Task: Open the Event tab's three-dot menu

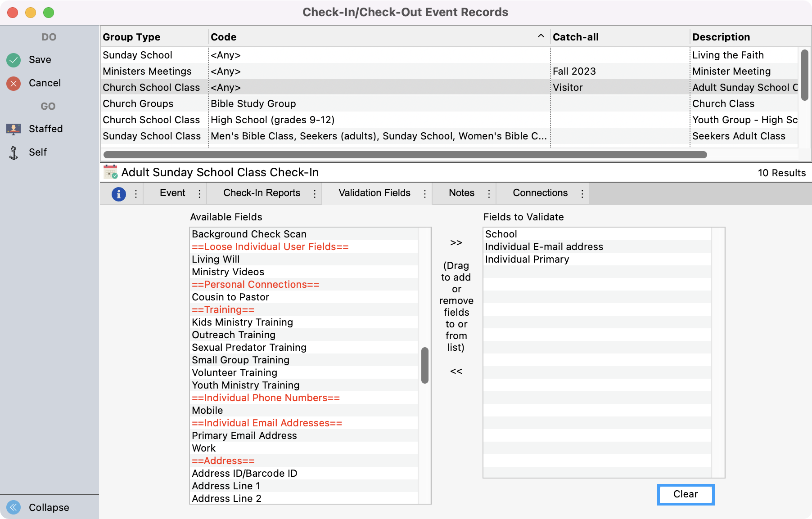Action: pos(199,193)
